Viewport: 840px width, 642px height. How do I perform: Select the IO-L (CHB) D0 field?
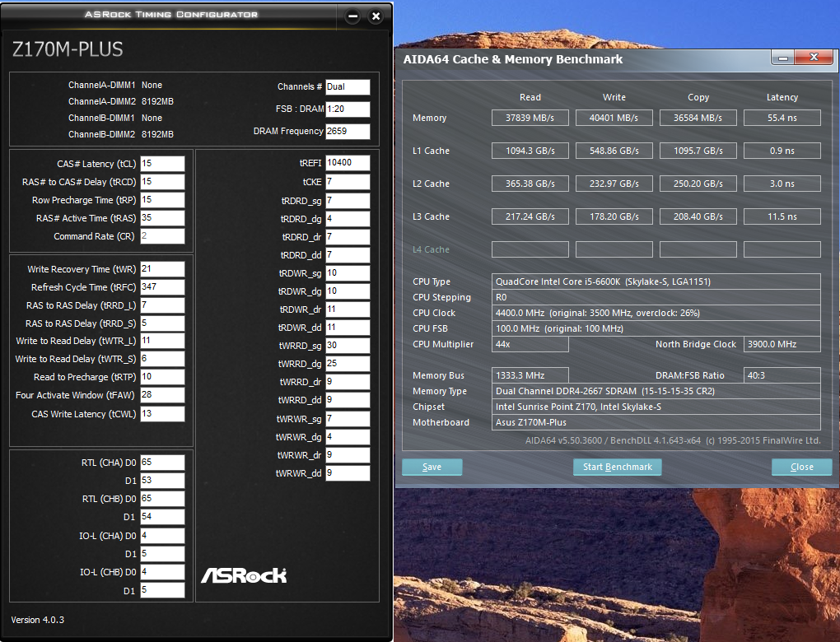click(162, 572)
